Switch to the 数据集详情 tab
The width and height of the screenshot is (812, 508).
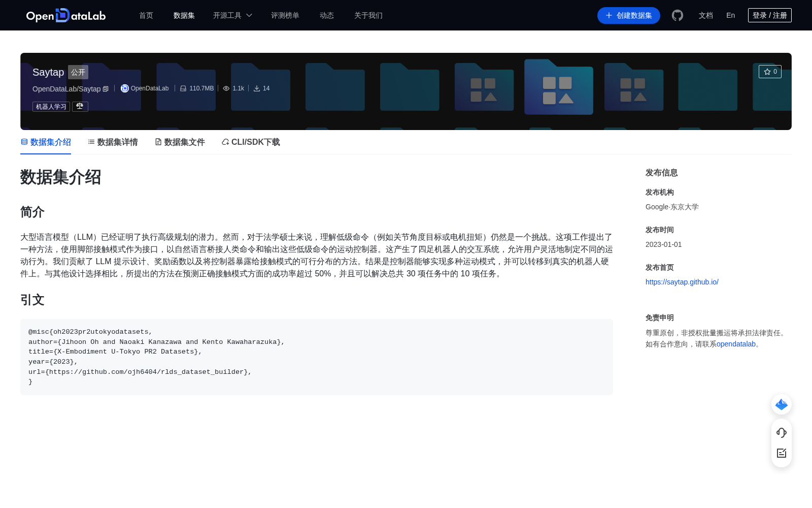(113, 142)
